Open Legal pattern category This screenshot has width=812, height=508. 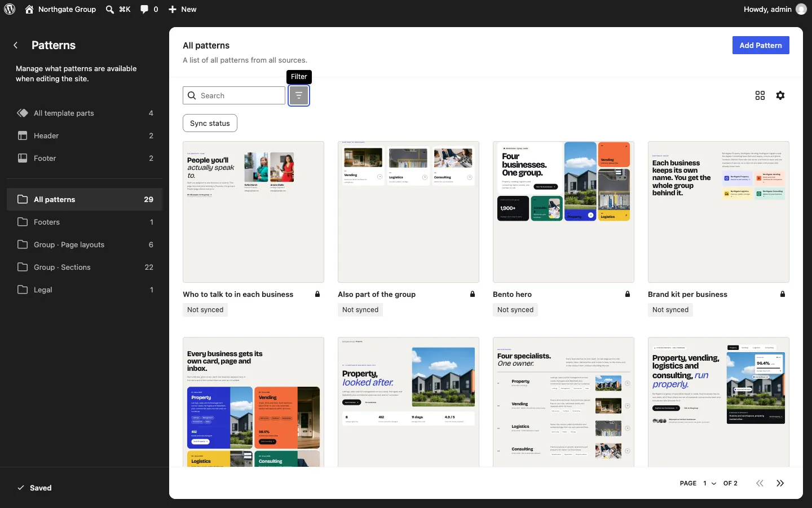click(x=85, y=290)
